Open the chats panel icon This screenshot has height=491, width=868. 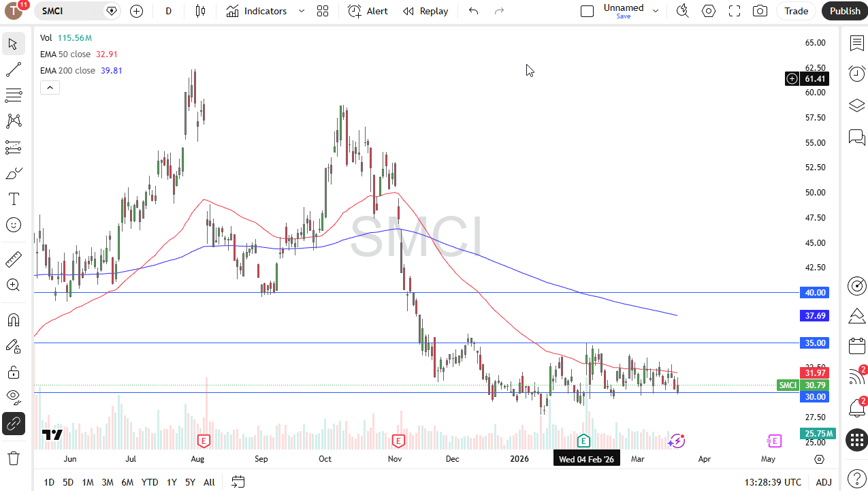[856, 137]
